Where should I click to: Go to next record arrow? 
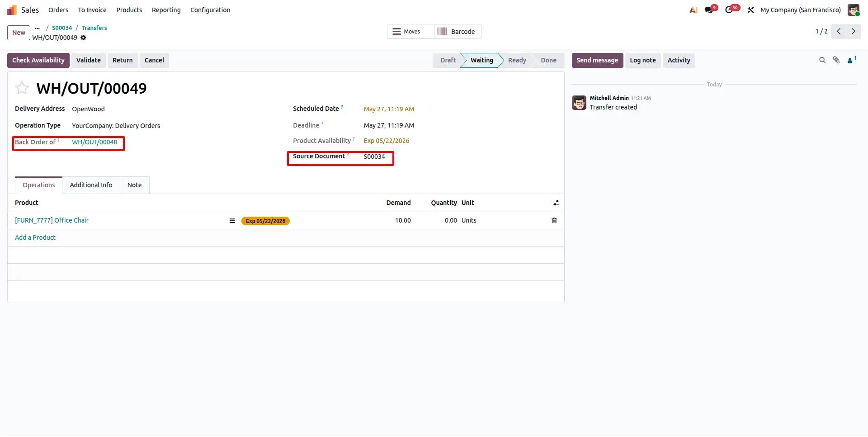click(x=854, y=32)
